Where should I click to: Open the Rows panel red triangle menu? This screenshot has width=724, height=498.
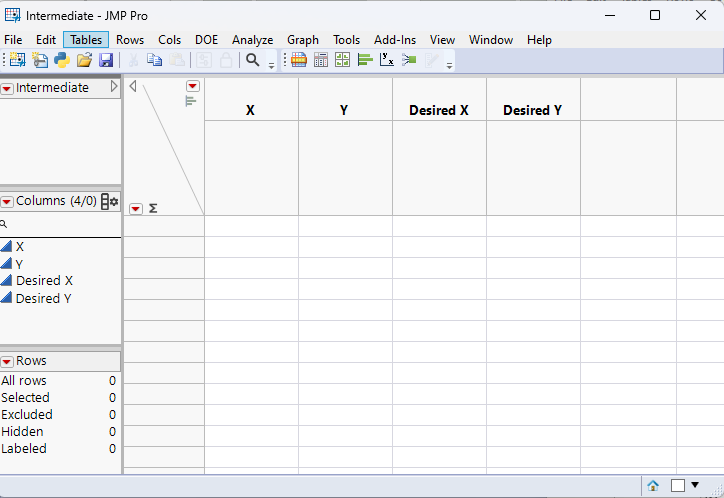tap(7, 361)
